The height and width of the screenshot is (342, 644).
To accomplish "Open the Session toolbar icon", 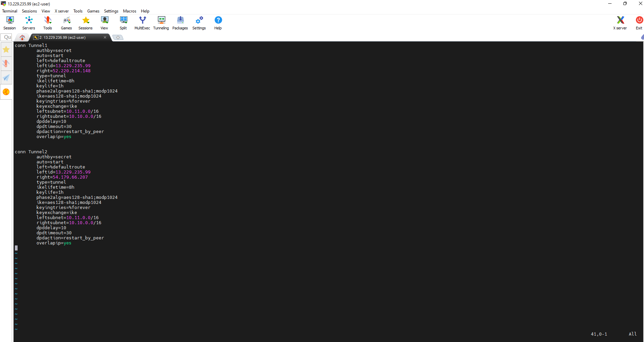I will click(x=10, y=23).
